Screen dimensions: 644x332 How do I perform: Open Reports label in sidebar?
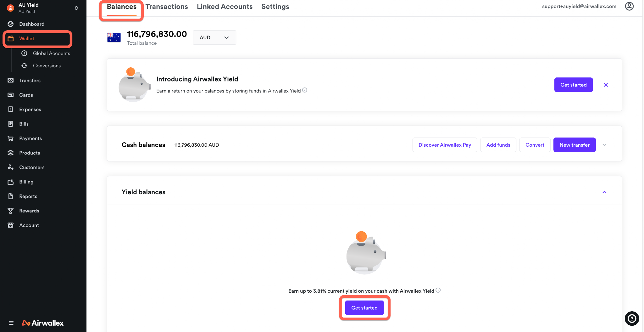tap(28, 196)
